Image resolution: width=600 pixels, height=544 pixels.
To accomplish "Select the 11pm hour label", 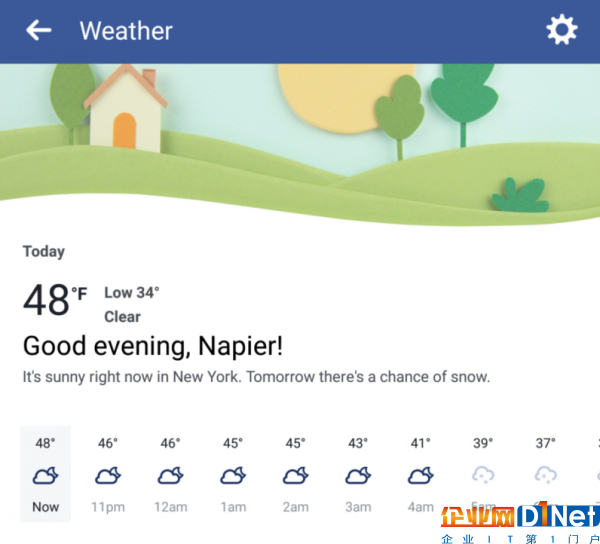I will [x=108, y=507].
